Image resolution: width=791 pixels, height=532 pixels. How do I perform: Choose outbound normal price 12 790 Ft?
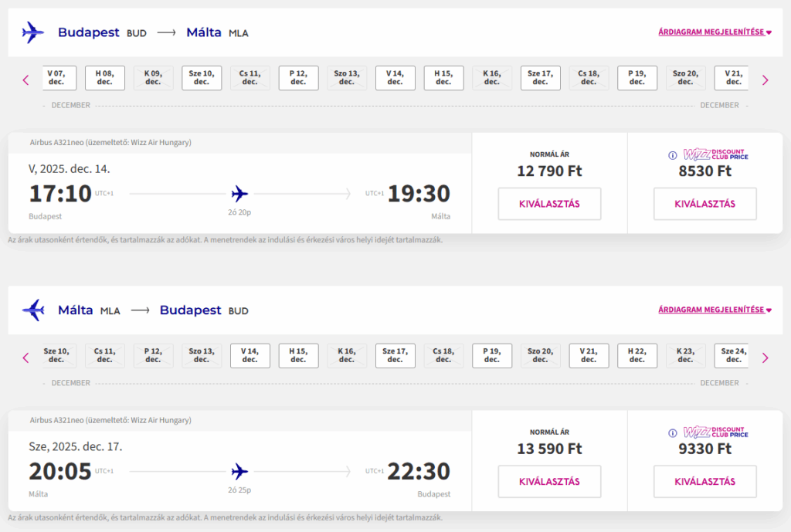tap(549, 204)
